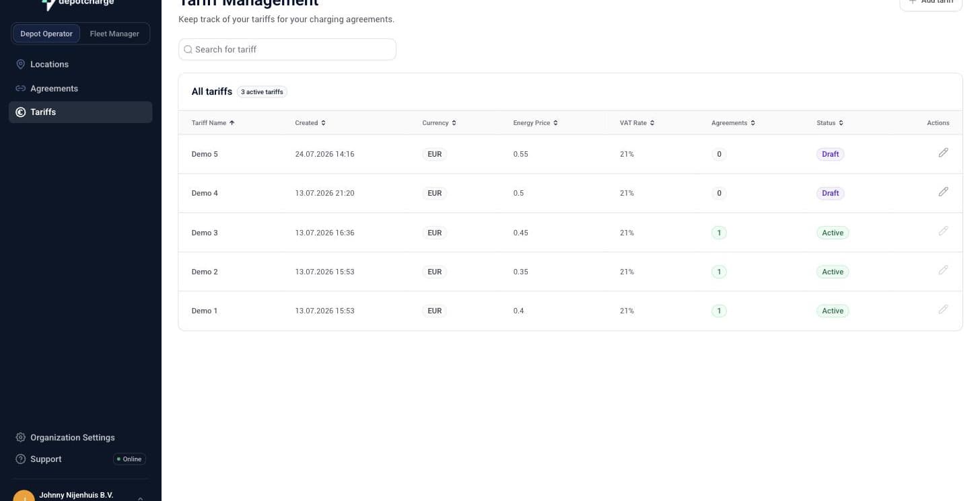980x501 pixels.
Task: Click the Support question mark icon
Action: coord(20,459)
